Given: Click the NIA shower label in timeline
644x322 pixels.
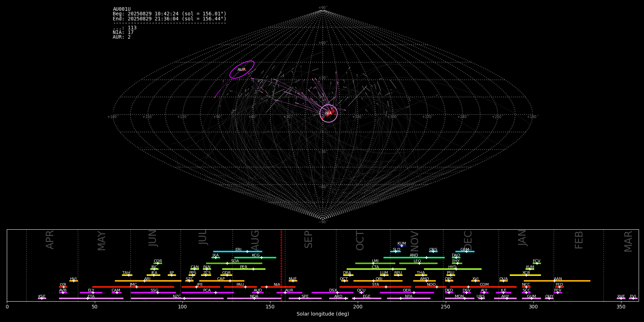Looking at the screenshot, I should (x=277, y=285).
